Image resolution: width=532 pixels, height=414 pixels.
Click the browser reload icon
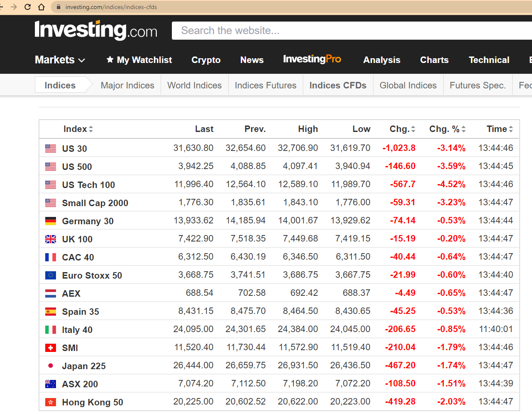click(x=28, y=7)
